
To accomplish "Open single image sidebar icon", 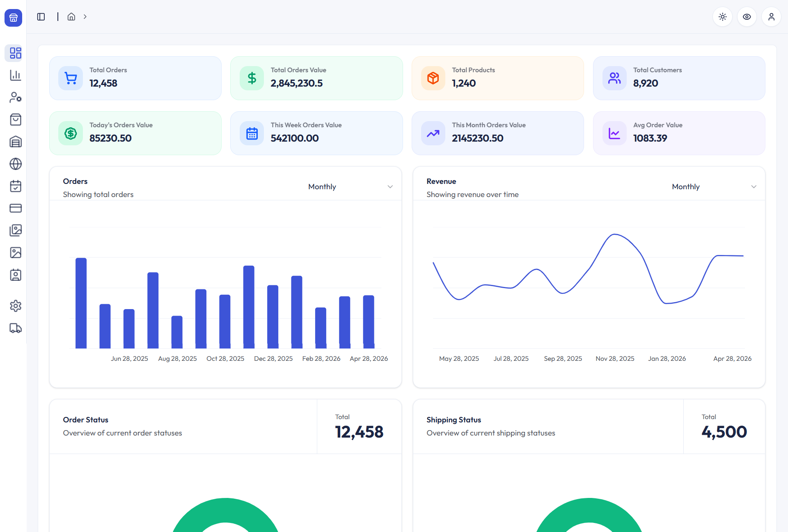I will [16, 252].
